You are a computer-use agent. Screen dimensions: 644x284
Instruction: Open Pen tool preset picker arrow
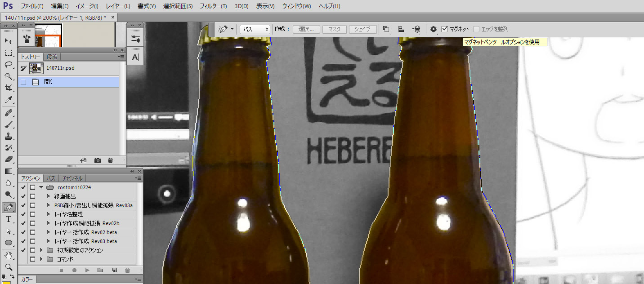(232, 29)
